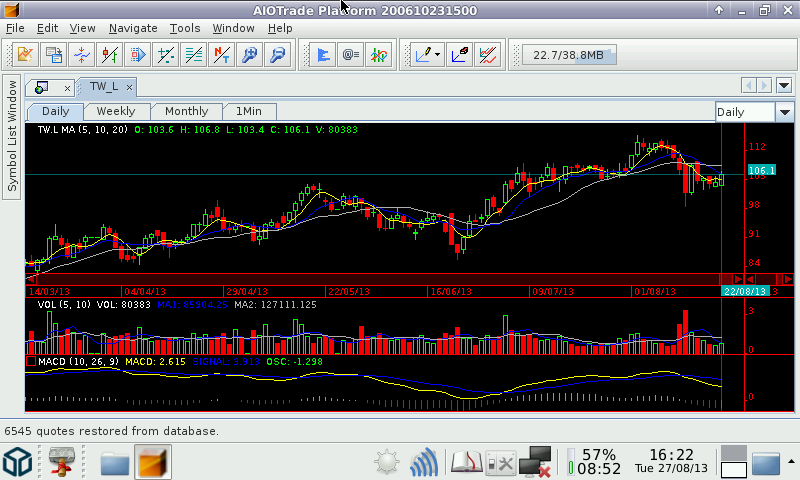Click the 16/06/13 date on time axis

pos(451,292)
